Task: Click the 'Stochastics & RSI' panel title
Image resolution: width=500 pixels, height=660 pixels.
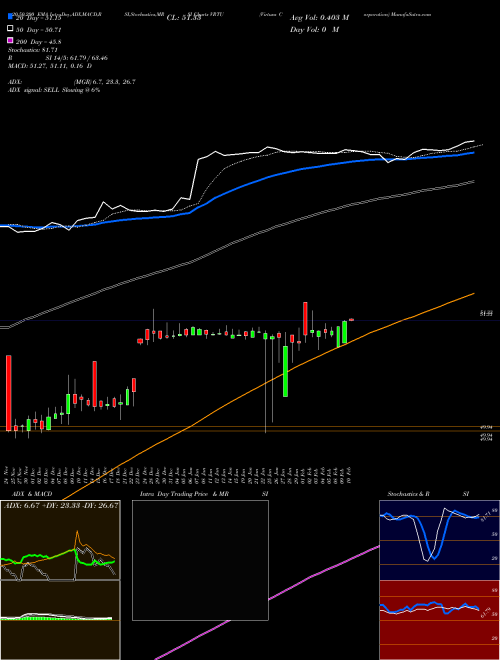Action: [428, 494]
